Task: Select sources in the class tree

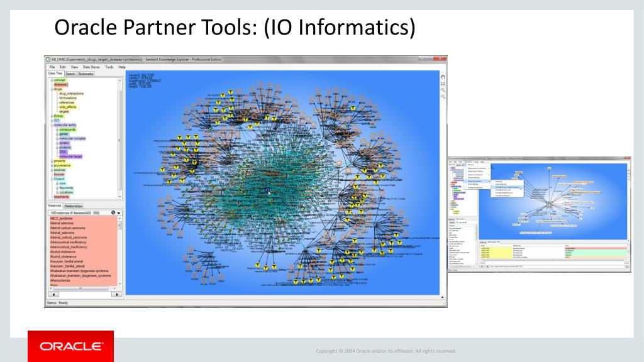Action: 60,170
